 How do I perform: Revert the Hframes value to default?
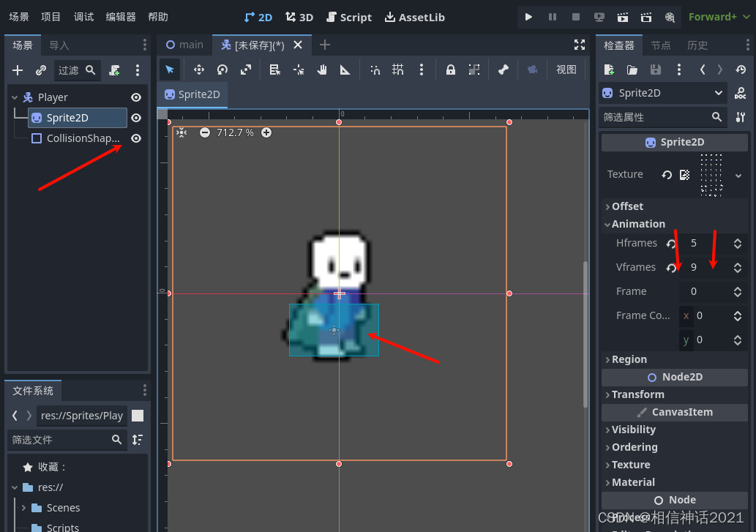click(x=671, y=244)
